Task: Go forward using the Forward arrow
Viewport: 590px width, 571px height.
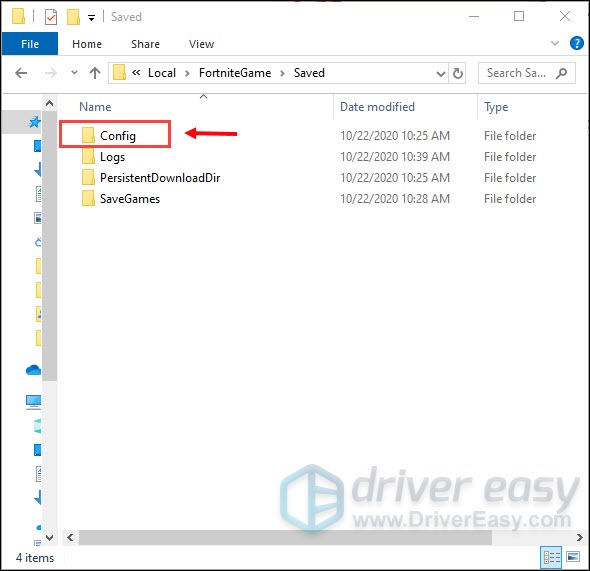Action: click(50, 73)
